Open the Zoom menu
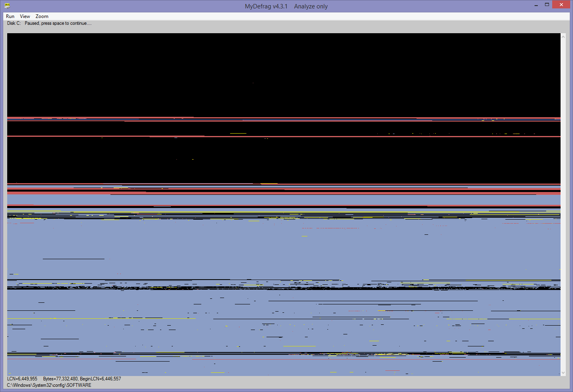 click(x=42, y=16)
